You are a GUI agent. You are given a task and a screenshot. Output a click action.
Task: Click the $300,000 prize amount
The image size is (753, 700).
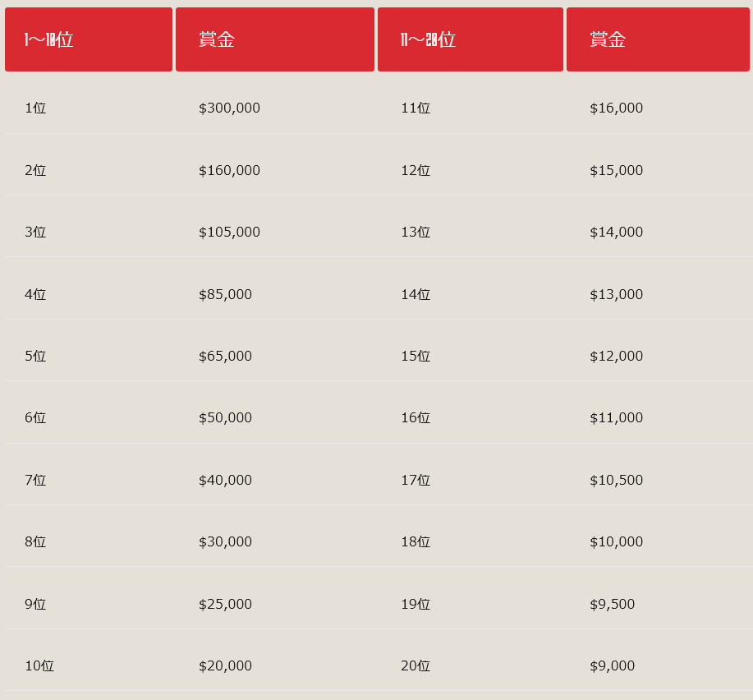(229, 108)
